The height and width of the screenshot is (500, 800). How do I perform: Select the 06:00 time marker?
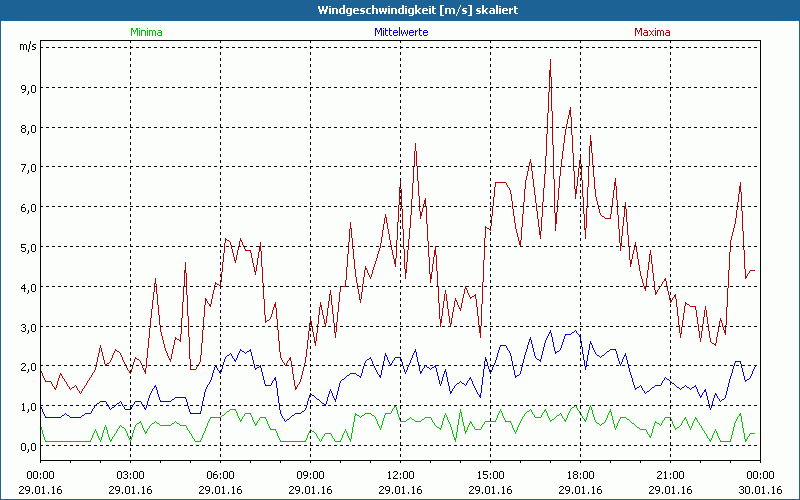(221, 474)
